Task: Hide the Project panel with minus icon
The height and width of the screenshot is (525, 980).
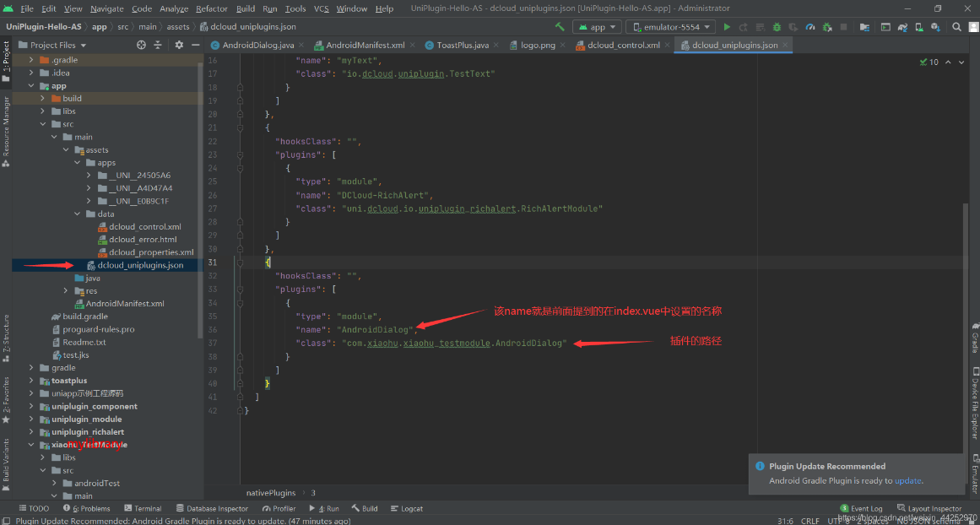Action: click(x=195, y=45)
